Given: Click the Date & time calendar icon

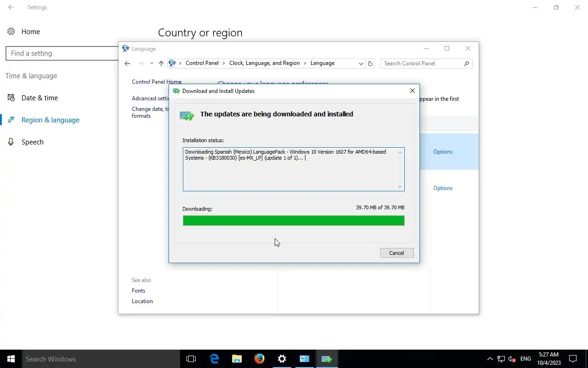Looking at the screenshot, I should [11, 98].
